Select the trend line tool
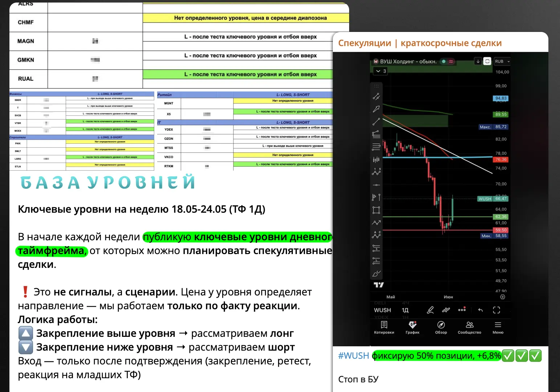 (x=376, y=122)
